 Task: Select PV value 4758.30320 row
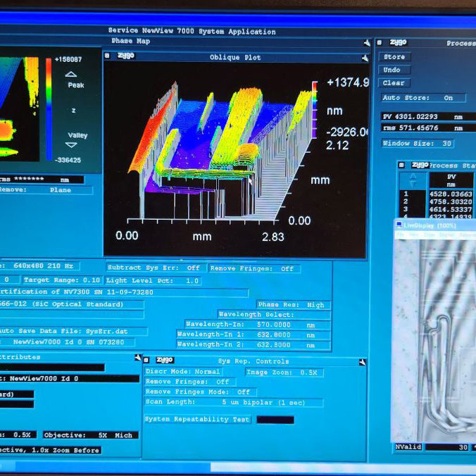tap(451, 201)
